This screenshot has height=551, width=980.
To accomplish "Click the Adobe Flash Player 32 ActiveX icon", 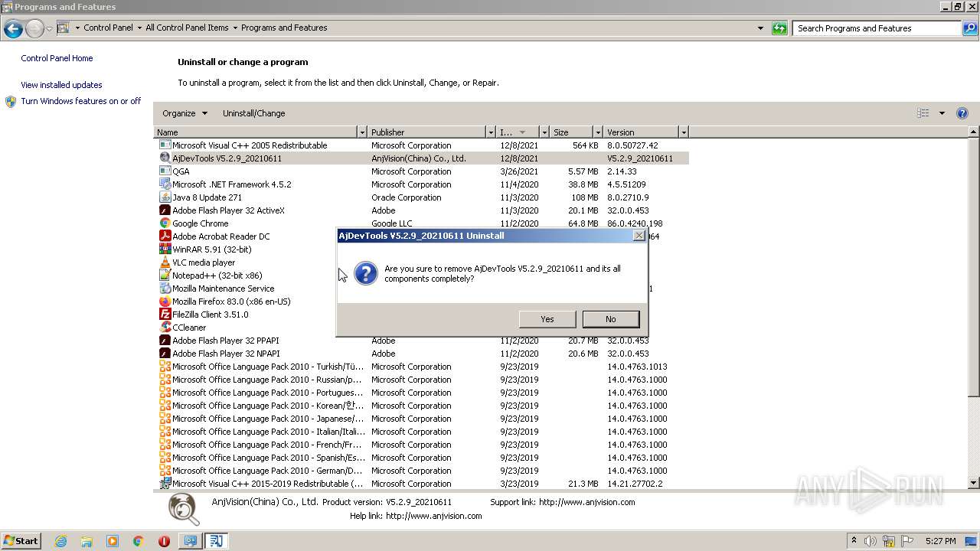I will pos(165,210).
